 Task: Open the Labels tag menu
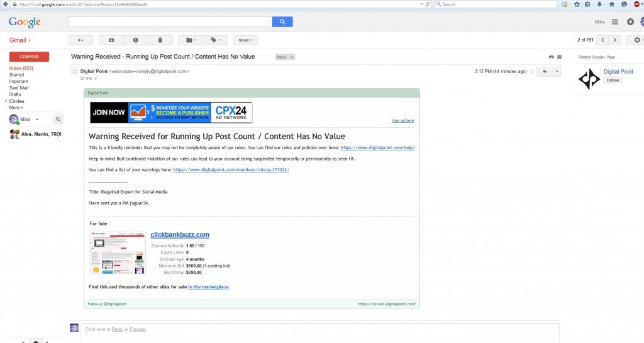point(215,40)
